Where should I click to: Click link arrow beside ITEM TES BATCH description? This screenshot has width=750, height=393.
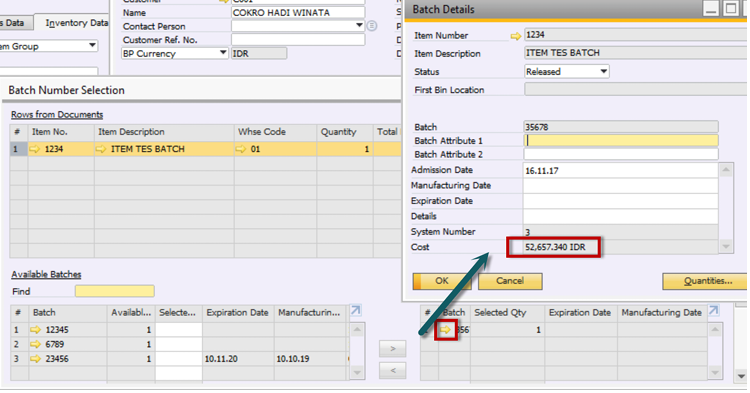tap(100, 149)
